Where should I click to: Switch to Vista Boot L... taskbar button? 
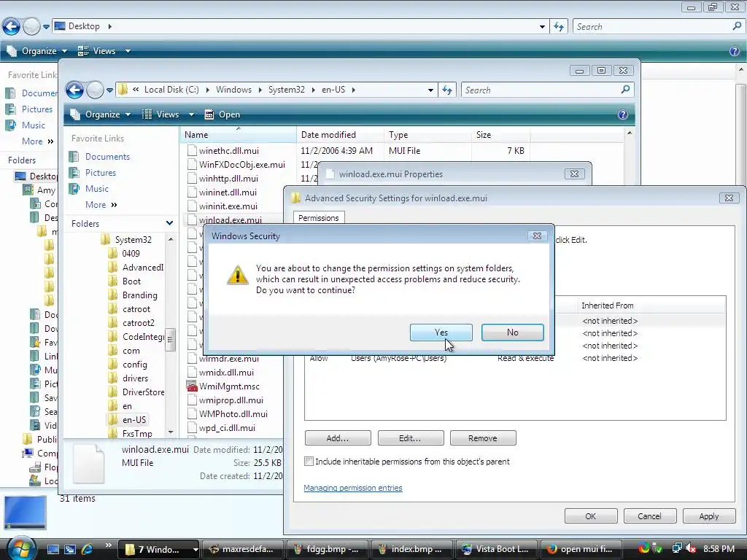coord(495,549)
